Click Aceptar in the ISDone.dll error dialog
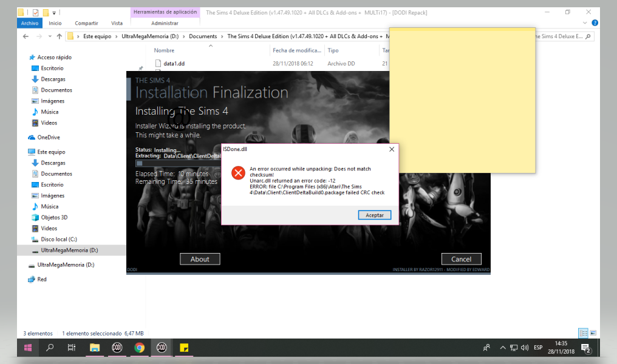 (375, 215)
